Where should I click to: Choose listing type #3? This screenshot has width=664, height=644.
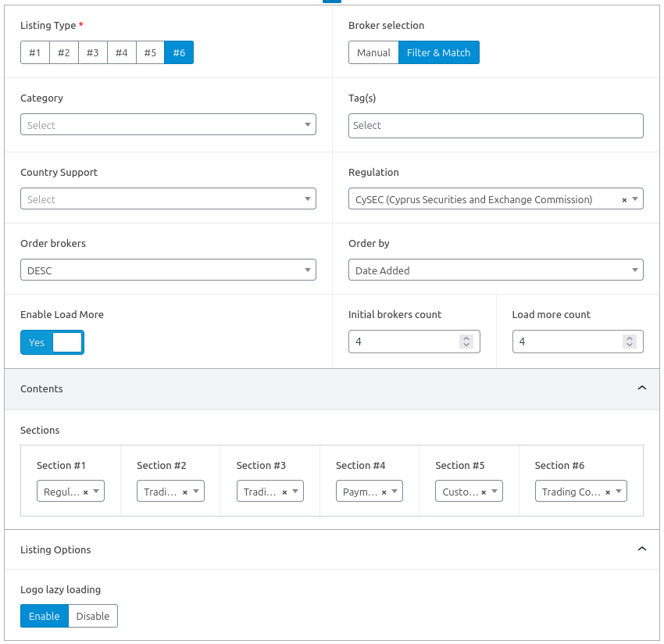point(92,52)
